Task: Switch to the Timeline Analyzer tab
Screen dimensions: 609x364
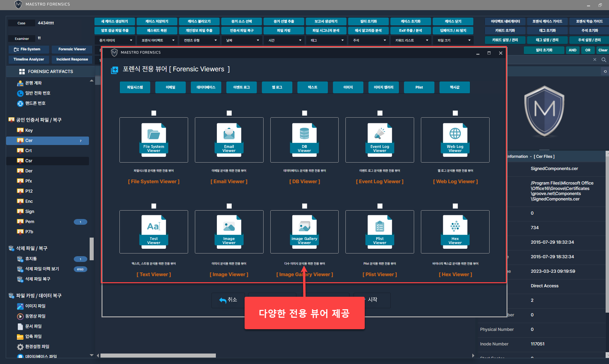Action: (29, 59)
